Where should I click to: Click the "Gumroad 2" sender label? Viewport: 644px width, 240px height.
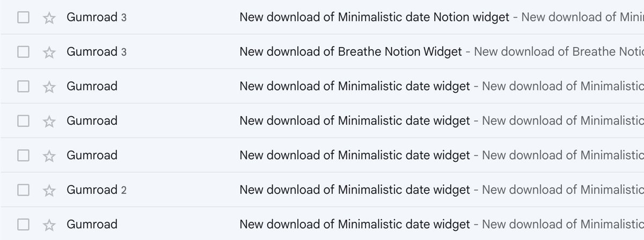point(96,189)
